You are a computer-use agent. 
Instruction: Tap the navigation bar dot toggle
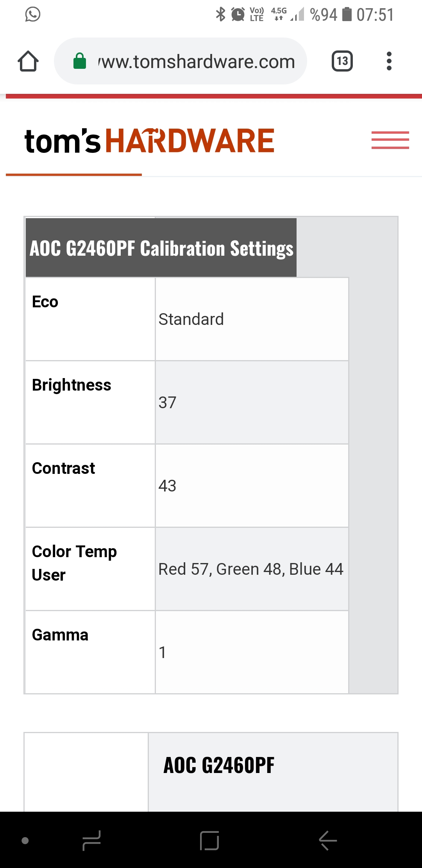(25, 841)
